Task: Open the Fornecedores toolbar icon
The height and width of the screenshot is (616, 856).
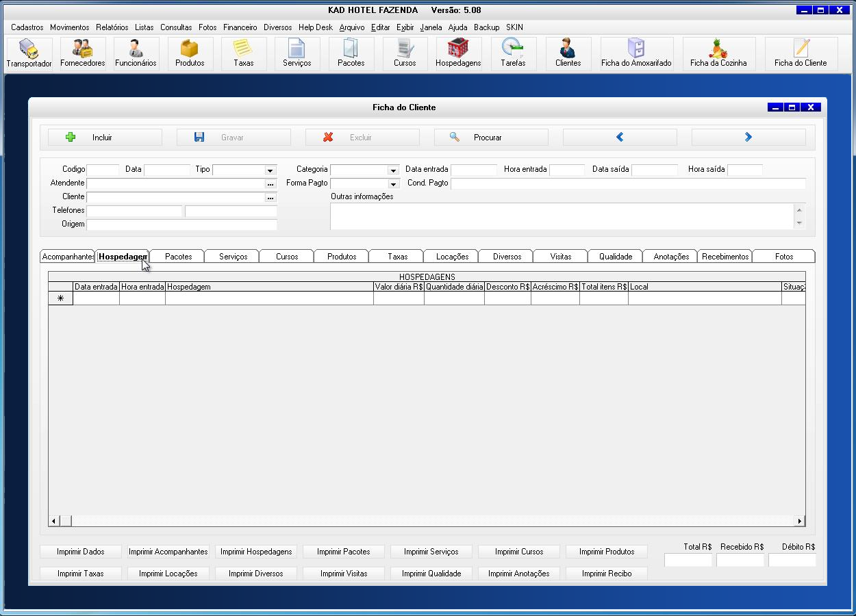Action: 82,53
